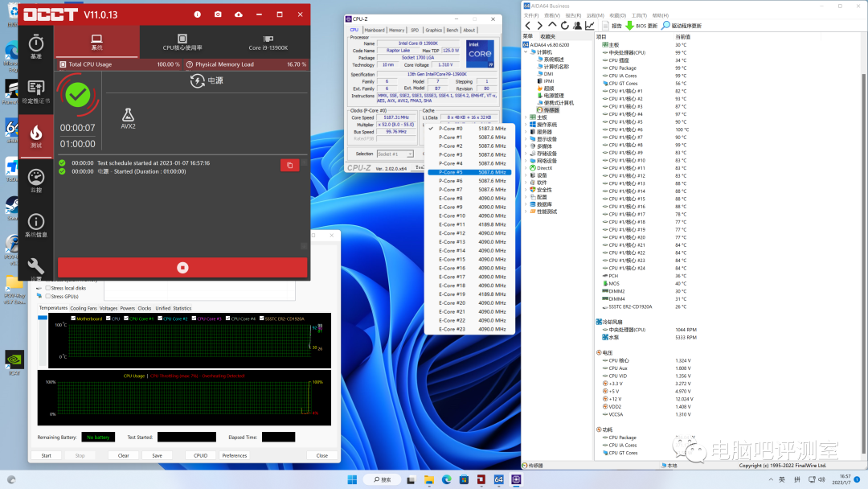
Task: Open Microsoft Edge from the taskbar
Action: tap(446, 479)
